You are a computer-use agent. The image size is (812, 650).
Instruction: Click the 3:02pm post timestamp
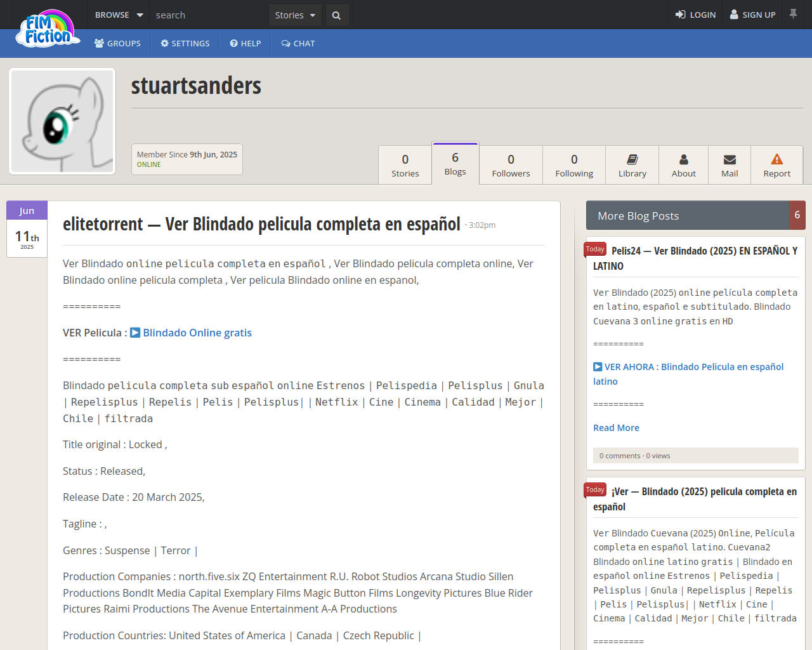pyautogui.click(x=482, y=225)
